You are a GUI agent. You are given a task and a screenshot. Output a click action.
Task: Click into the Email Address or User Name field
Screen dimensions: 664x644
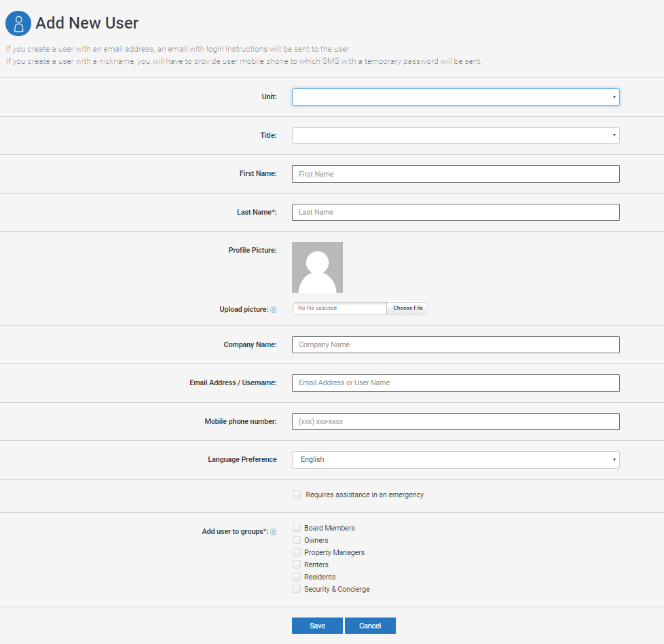[456, 383]
